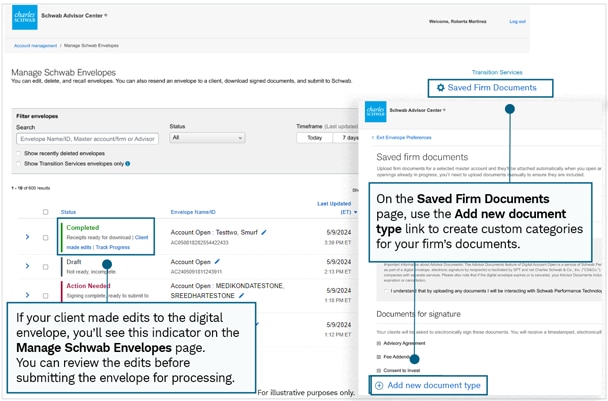
Task: Click envelope ID AC050818282554422433
Action: (200, 243)
